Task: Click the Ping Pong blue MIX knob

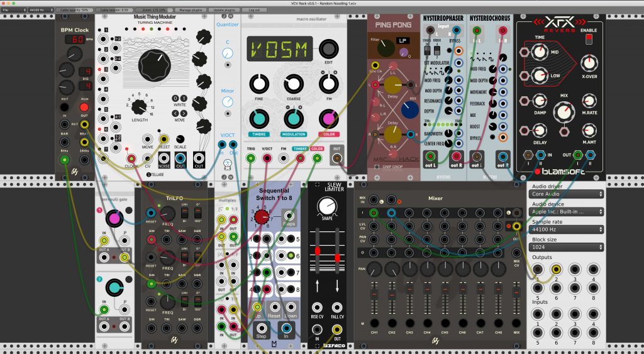Action: coord(409,109)
